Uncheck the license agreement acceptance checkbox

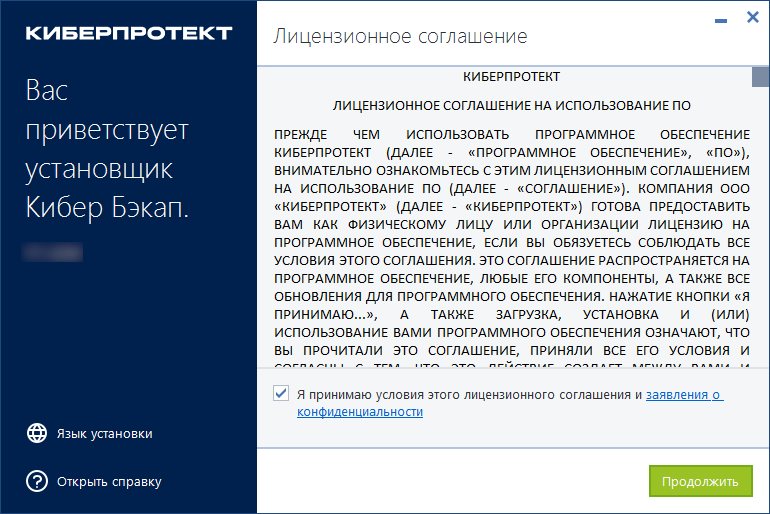281,393
